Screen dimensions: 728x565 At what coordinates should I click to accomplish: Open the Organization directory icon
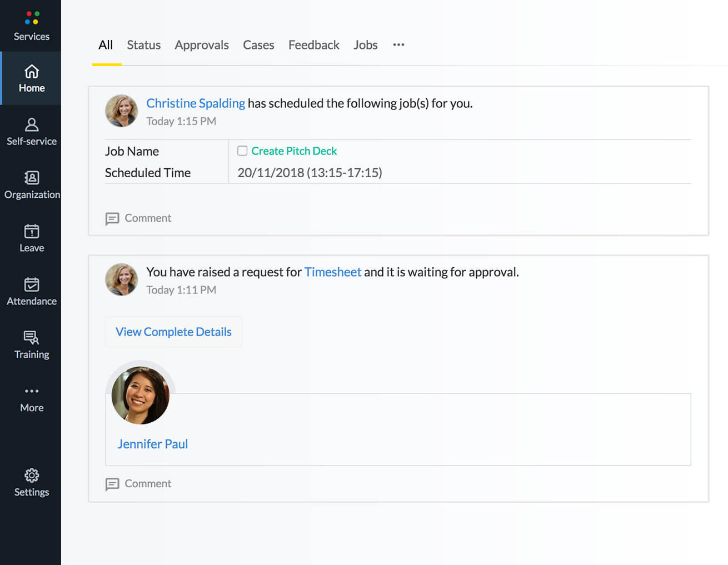(32, 178)
